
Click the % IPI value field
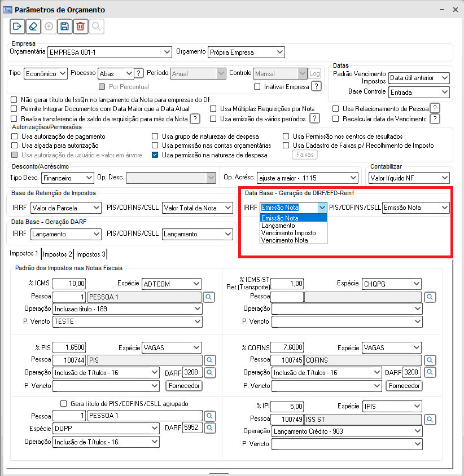coord(287,406)
